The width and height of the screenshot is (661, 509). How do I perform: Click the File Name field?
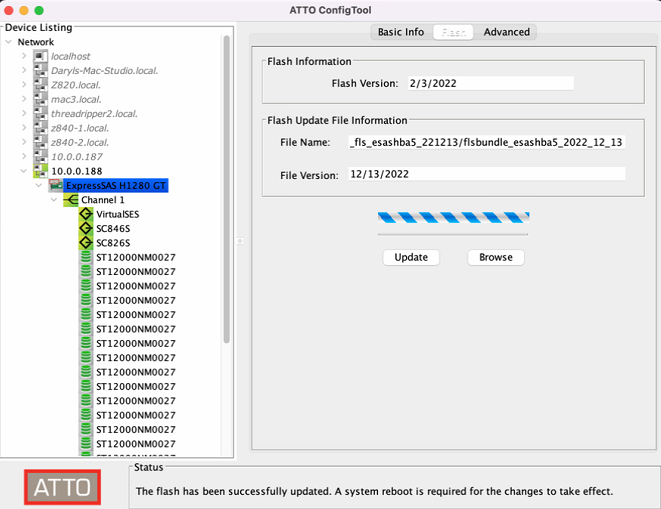[487, 142]
